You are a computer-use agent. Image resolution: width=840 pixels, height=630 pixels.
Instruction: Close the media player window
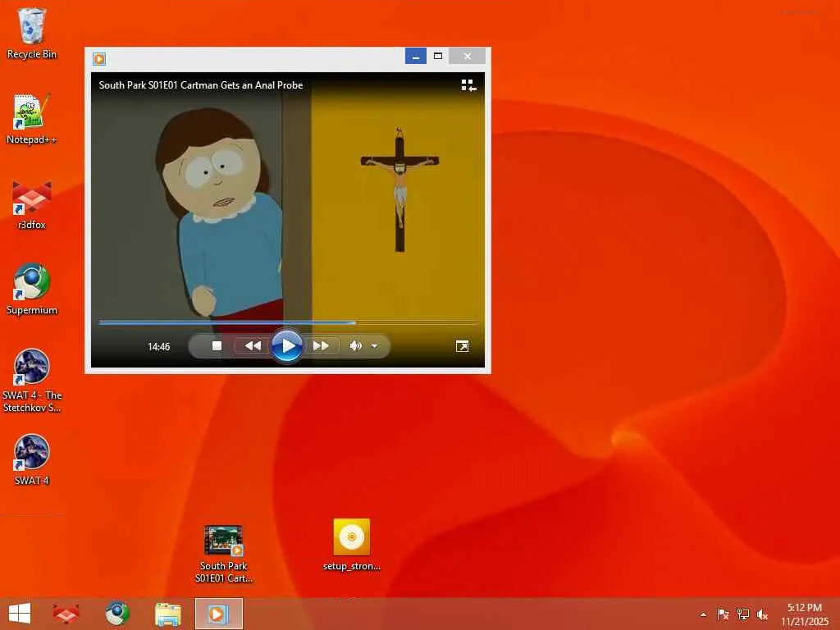467,56
